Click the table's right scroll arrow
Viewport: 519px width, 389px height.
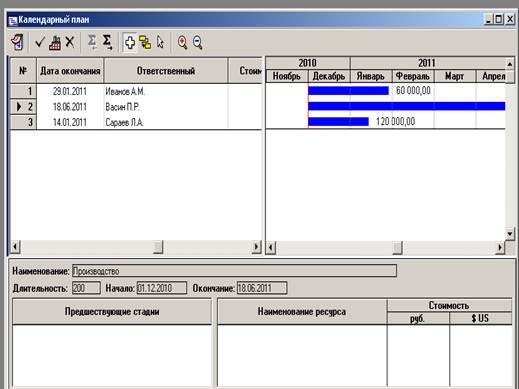[x=256, y=247]
